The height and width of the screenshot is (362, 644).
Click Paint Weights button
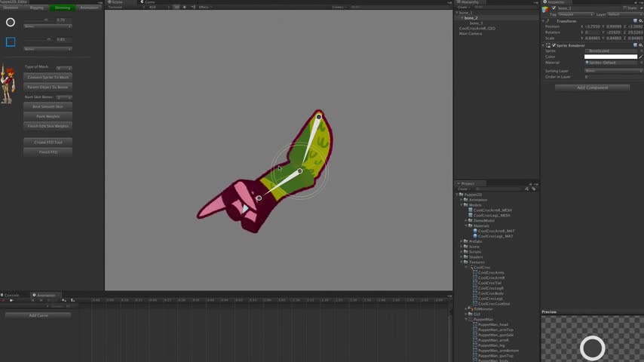coord(48,116)
